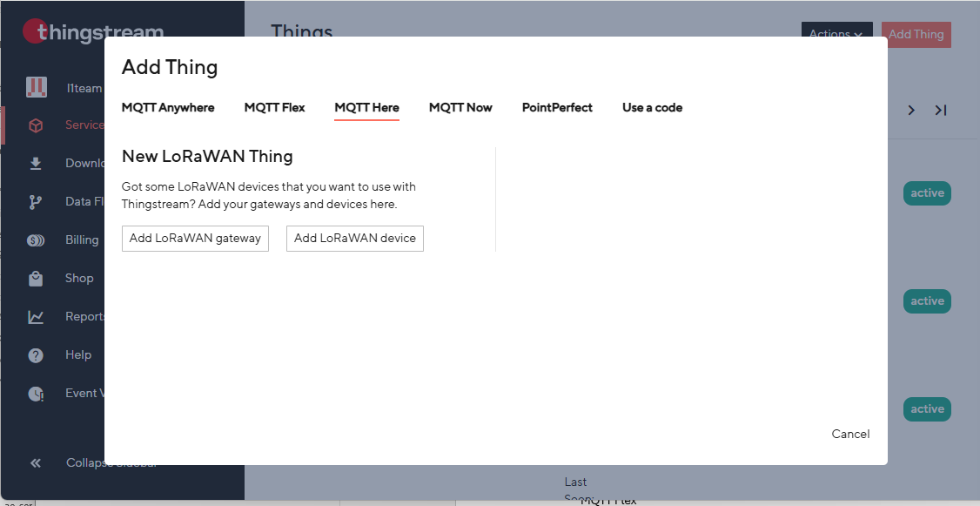Click the Reports chart icon

[x=36, y=317]
